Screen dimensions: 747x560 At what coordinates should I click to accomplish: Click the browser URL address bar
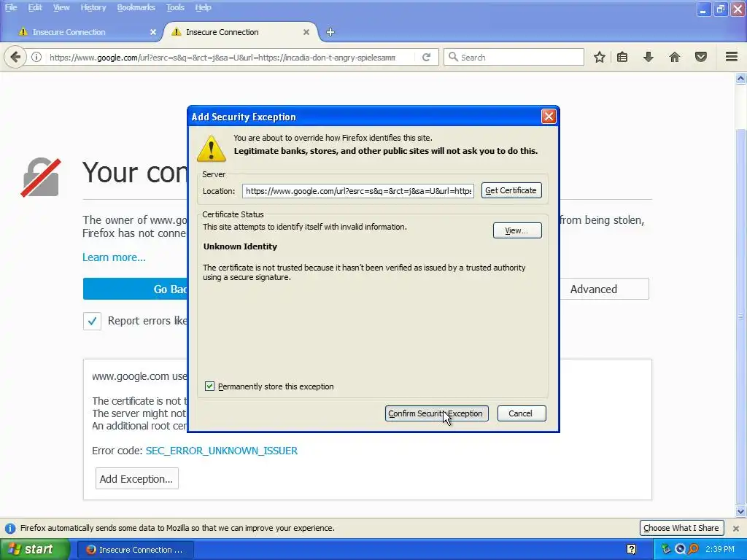click(222, 57)
